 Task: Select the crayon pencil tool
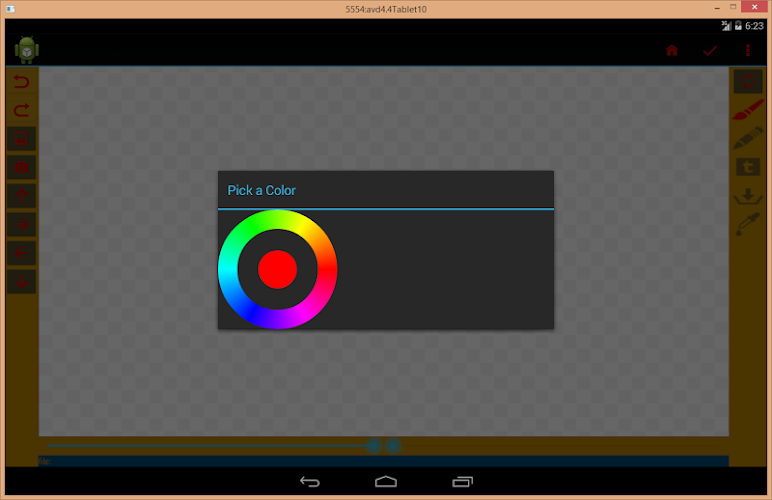click(x=748, y=138)
